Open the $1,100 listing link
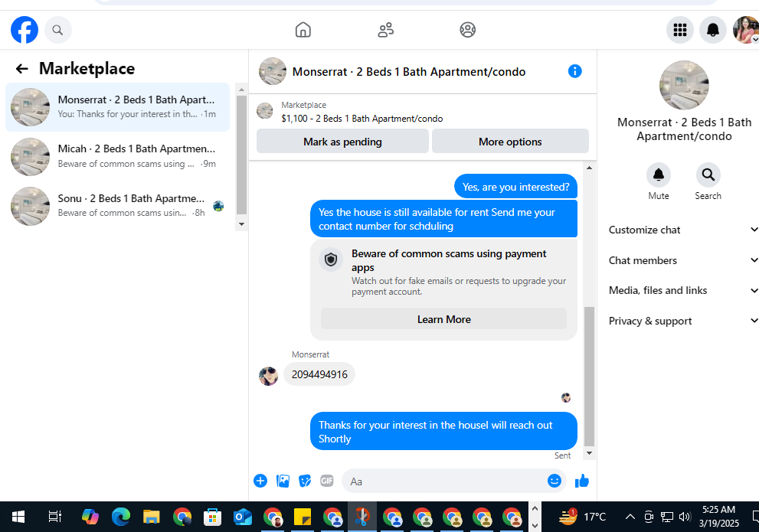 tap(362, 118)
